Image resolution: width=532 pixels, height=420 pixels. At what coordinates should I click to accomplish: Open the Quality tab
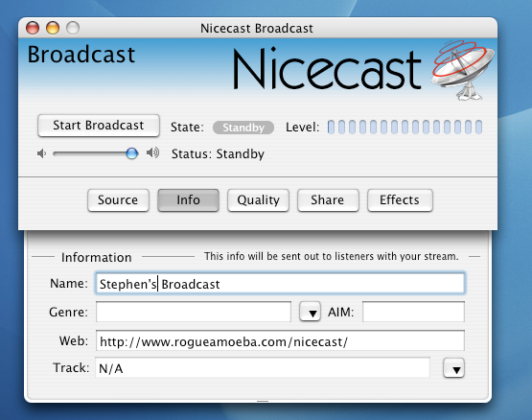click(x=258, y=200)
